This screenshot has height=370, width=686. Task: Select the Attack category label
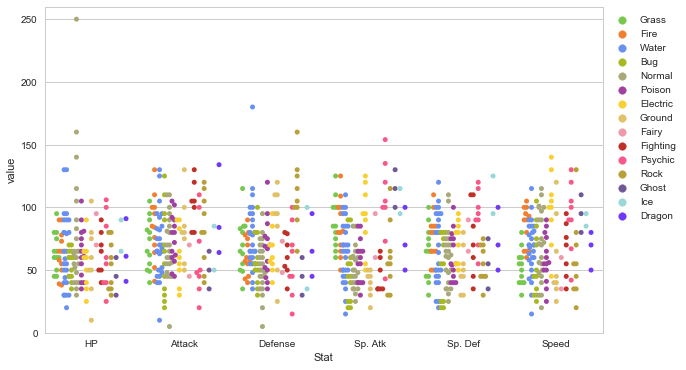[184, 344]
